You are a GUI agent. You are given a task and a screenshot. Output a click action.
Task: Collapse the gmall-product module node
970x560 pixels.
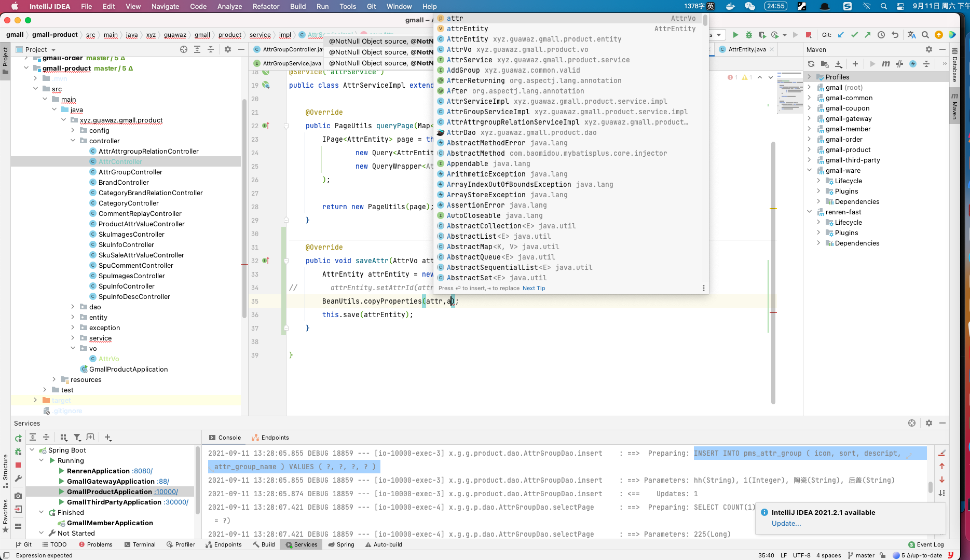pos(26,68)
